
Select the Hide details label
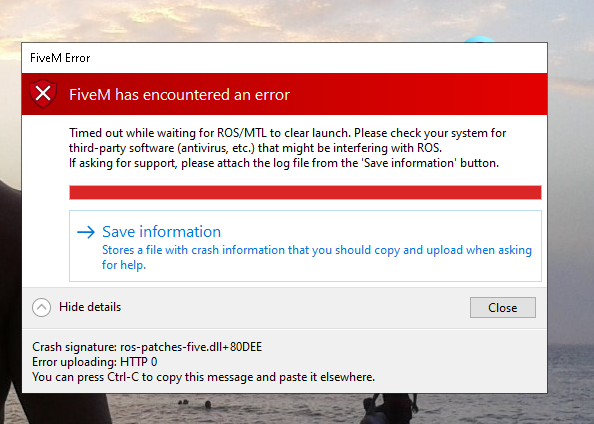[x=90, y=307]
